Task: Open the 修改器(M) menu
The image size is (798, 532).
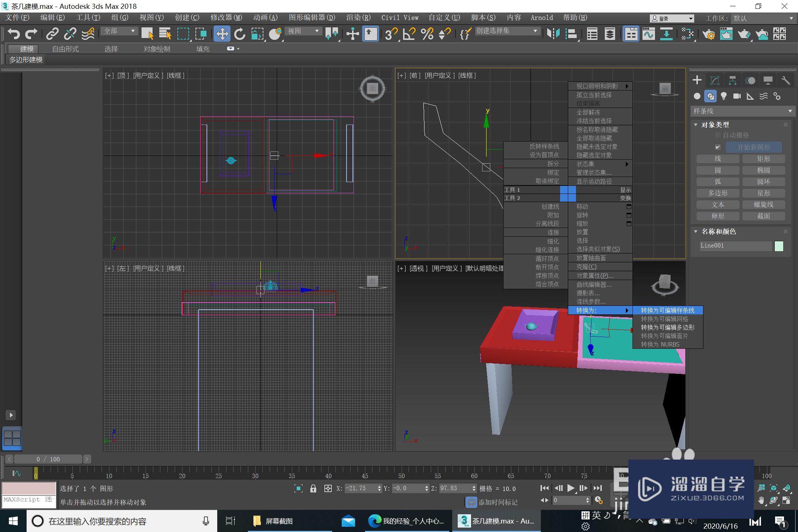Action: click(226, 18)
